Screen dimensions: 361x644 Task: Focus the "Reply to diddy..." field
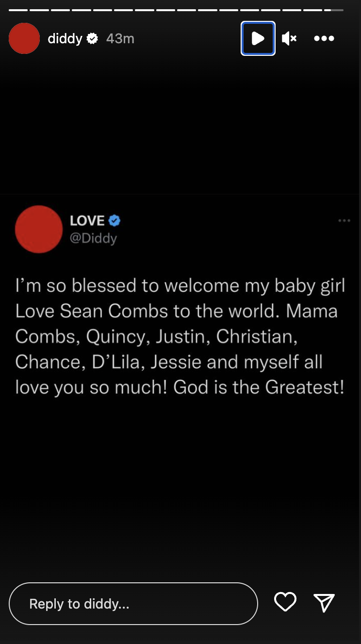point(133,604)
